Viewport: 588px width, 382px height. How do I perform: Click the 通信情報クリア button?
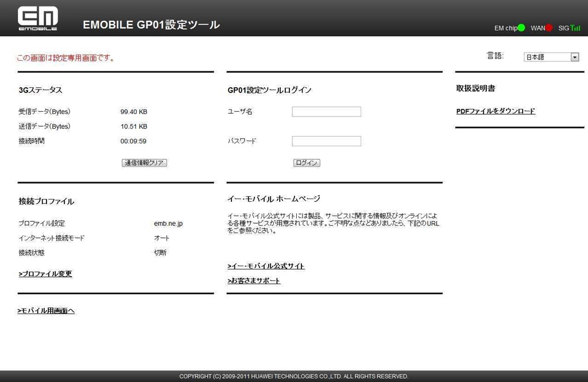pos(144,163)
